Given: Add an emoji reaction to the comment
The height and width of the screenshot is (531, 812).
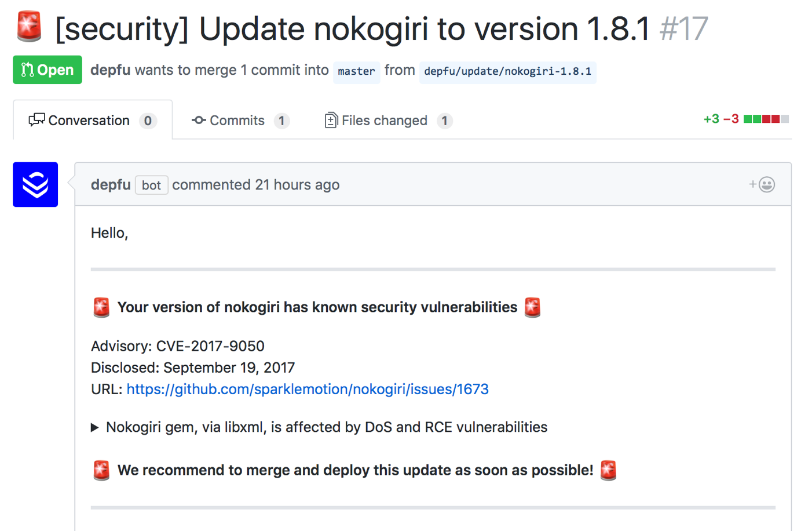Looking at the screenshot, I should (x=762, y=184).
